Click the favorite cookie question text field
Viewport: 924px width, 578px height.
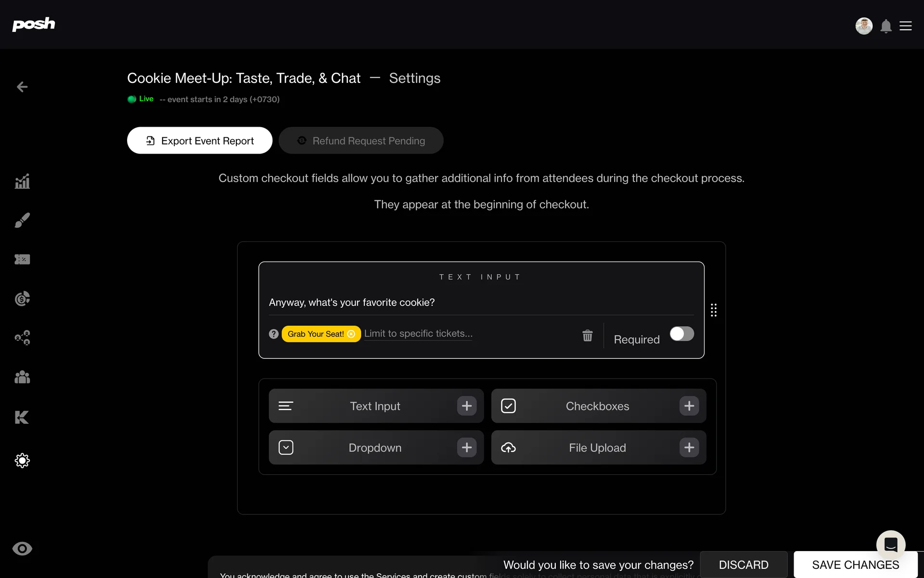[481, 302]
